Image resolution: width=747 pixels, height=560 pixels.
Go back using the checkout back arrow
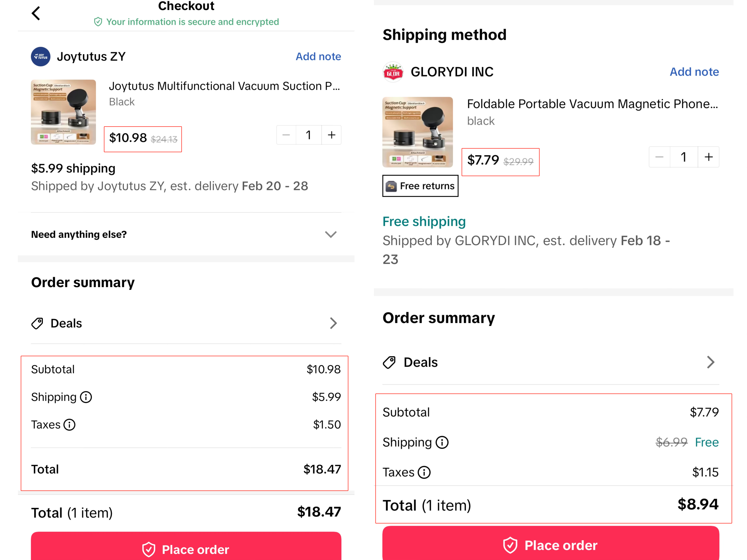coord(36,14)
